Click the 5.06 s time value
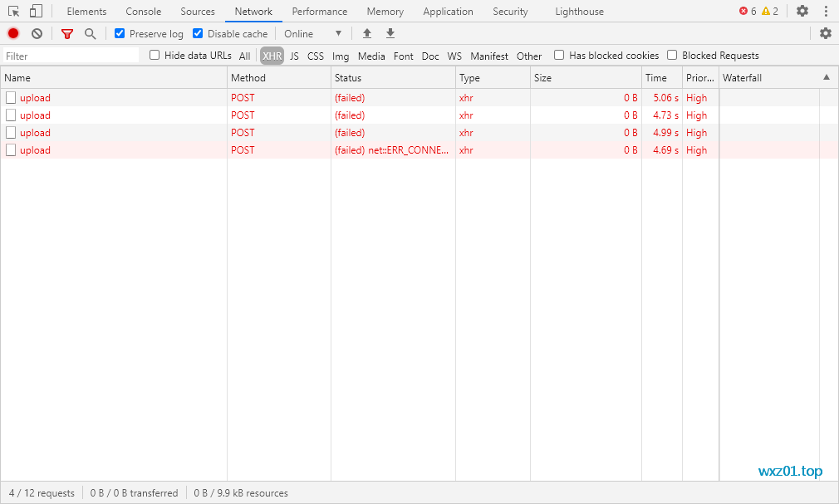Viewport: 839px width, 504px height. (665, 97)
